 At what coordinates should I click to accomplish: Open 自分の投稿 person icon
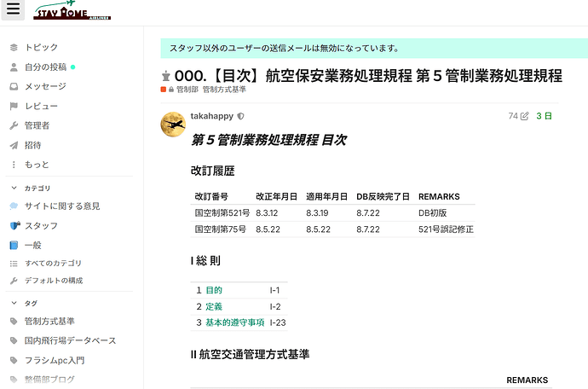(x=14, y=67)
